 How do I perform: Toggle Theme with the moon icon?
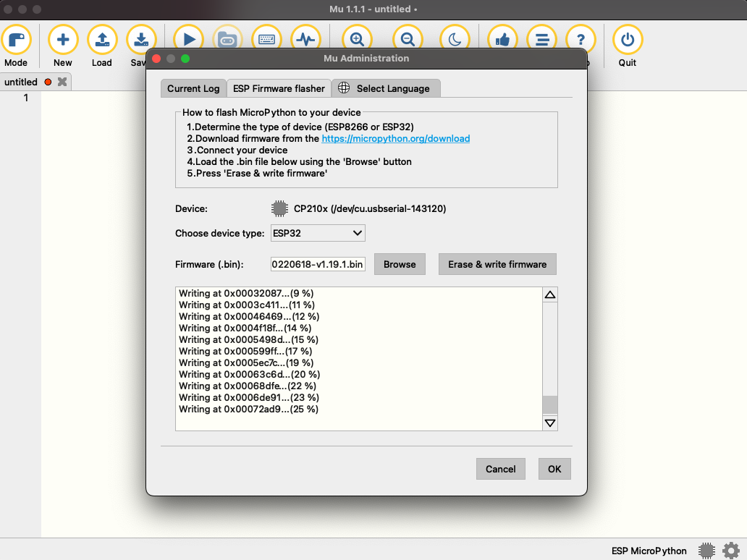coord(455,37)
